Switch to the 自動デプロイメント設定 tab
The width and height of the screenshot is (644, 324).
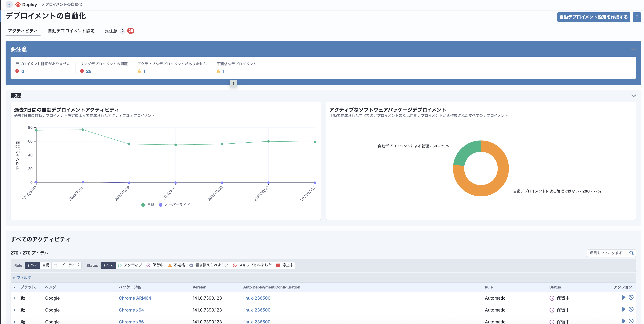pyautogui.click(x=71, y=31)
